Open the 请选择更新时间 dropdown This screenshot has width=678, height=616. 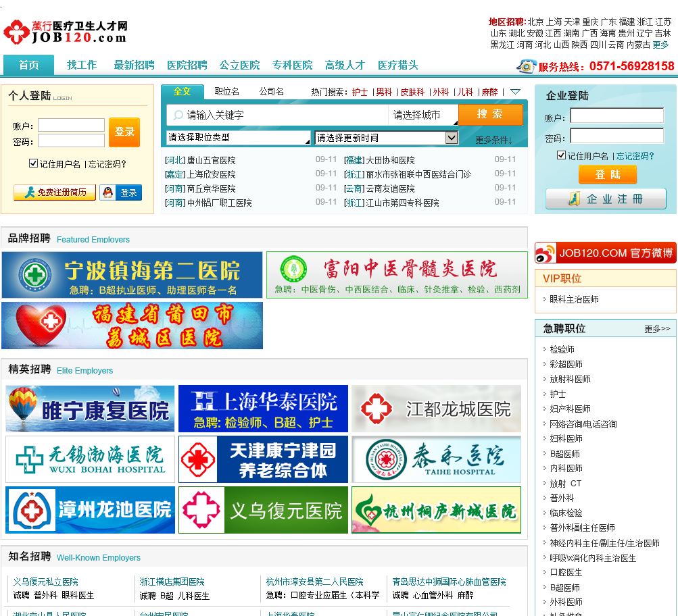[x=386, y=138]
